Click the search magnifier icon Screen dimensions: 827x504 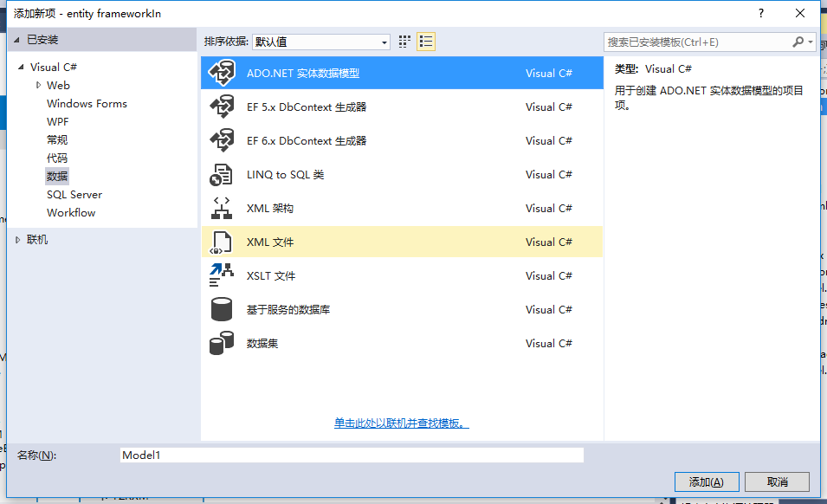point(798,42)
